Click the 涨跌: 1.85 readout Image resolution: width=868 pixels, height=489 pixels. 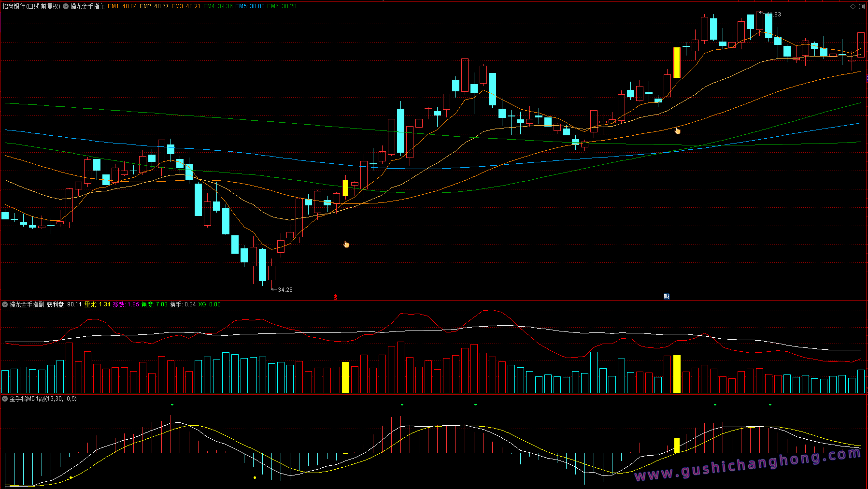tap(126, 304)
